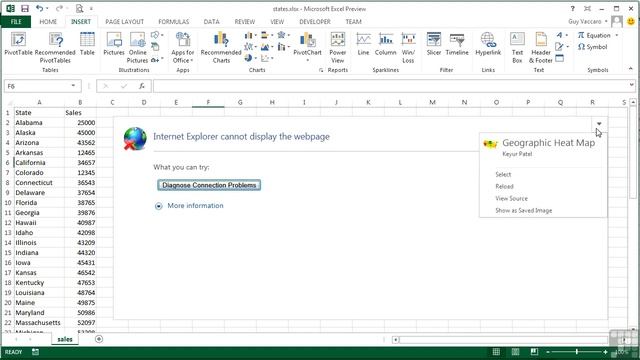Adjust the zoom slider
Viewport: 640px width, 360px height.
click(576, 351)
